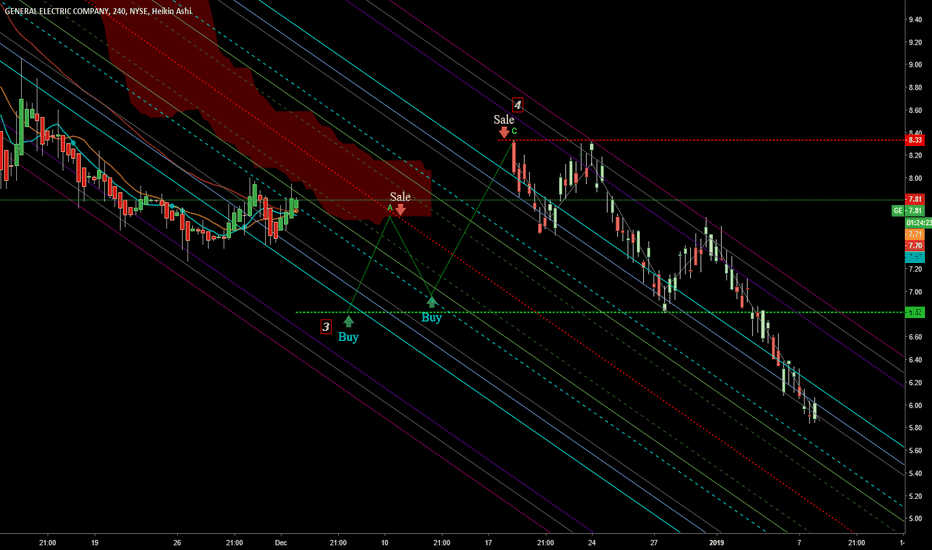The height and width of the screenshot is (550, 932).
Task: Select the green GE 7.81 ticker price label
Action: pos(909,210)
